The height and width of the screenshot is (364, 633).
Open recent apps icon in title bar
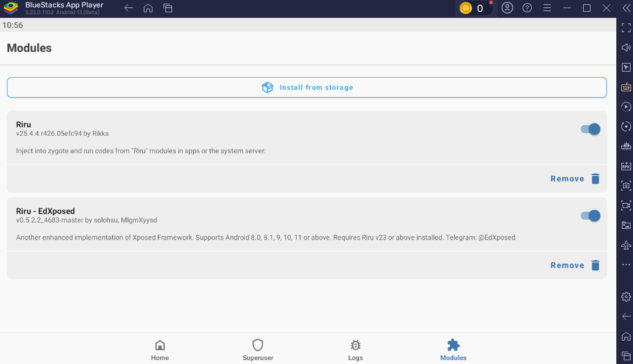point(168,8)
